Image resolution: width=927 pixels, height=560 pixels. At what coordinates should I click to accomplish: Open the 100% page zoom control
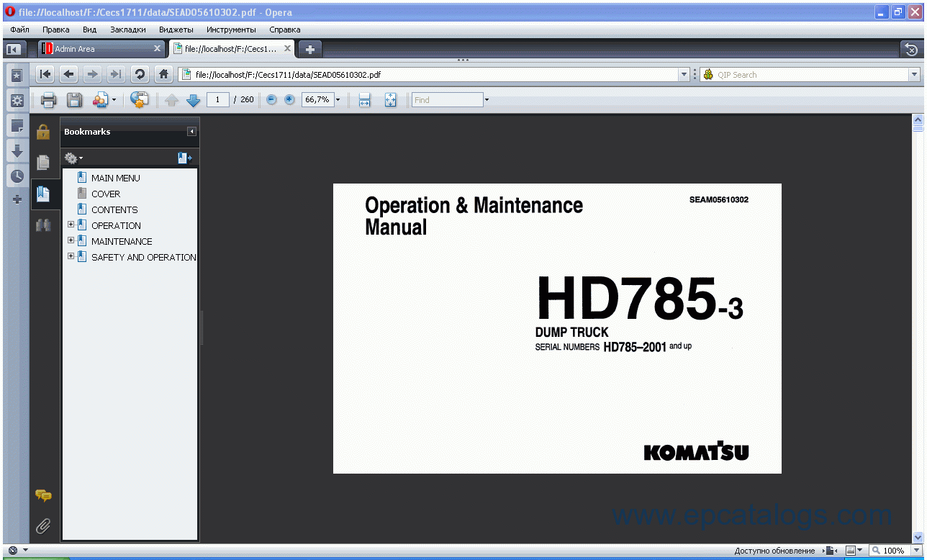click(x=894, y=551)
